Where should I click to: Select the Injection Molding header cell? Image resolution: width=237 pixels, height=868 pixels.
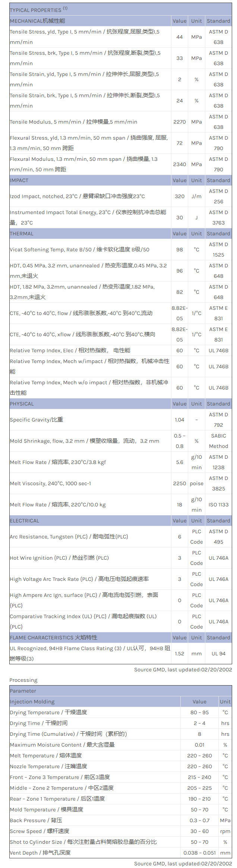point(32,702)
